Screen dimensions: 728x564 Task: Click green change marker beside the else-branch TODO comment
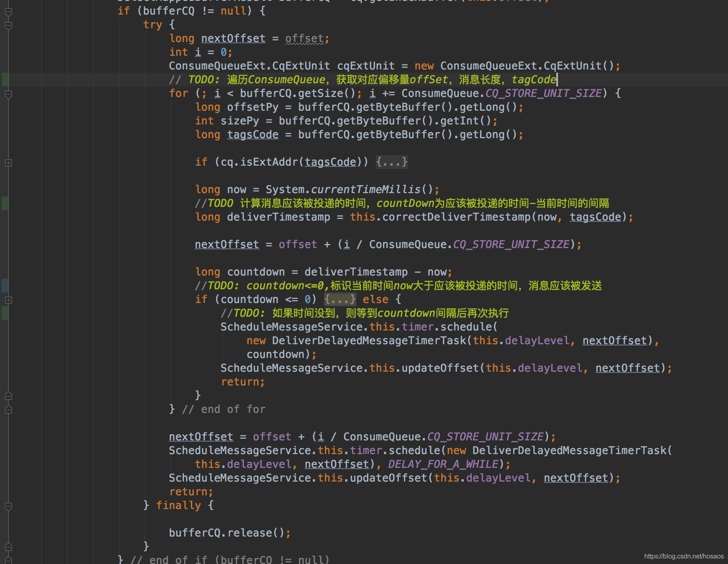[5, 313]
